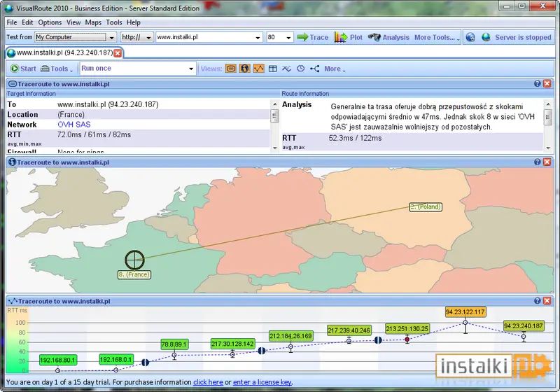The width and height of the screenshot is (560, 392).
Task: Select hop label 192.168.0.1 in graph
Action: pos(115,359)
